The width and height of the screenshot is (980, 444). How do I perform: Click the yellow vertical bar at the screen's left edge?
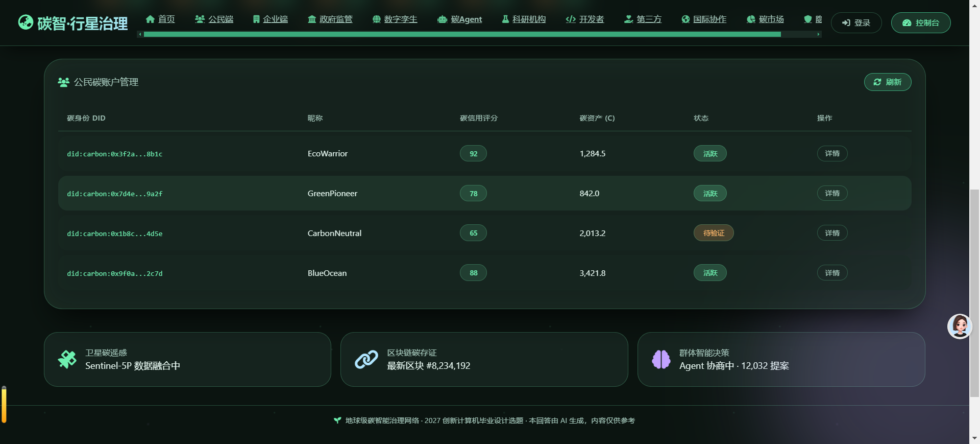pos(4,404)
